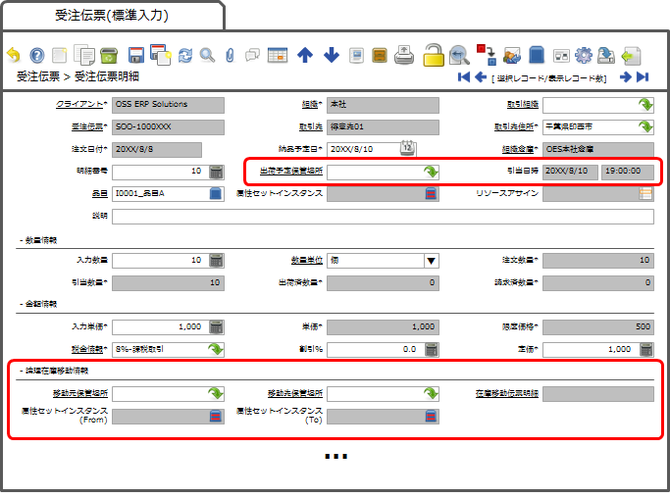The width and height of the screenshot is (670, 498).
Task: Click 受注伝票 breadcrumb link
Action: pyautogui.click(x=38, y=77)
